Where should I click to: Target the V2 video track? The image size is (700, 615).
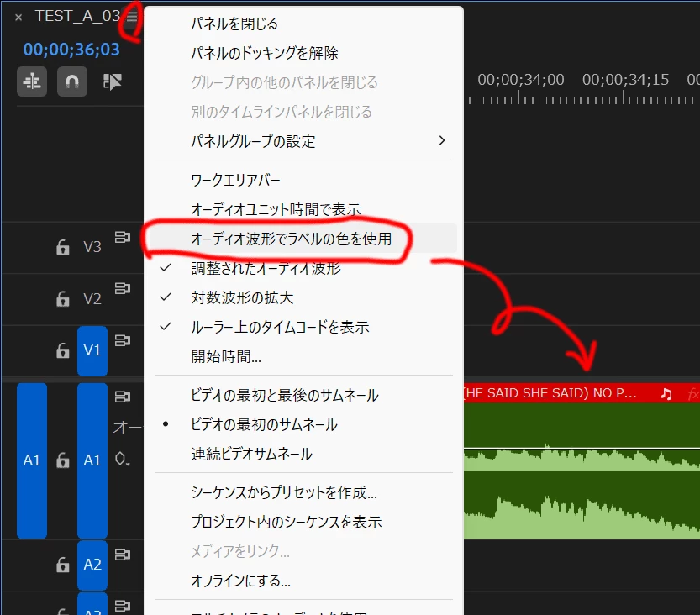click(x=92, y=298)
